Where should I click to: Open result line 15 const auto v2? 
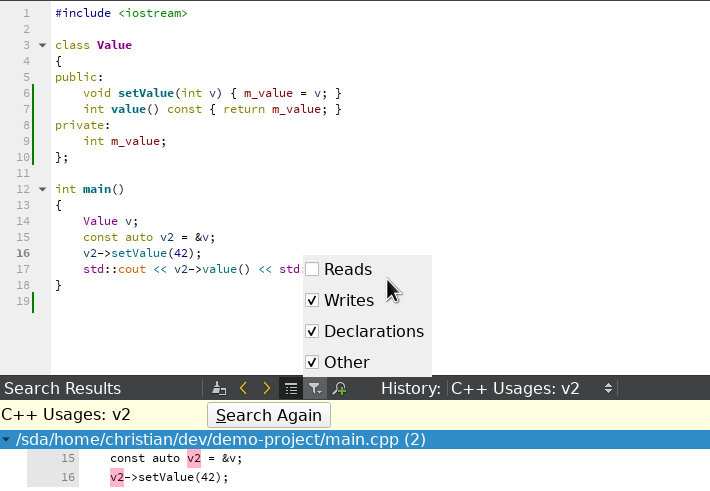(176, 459)
